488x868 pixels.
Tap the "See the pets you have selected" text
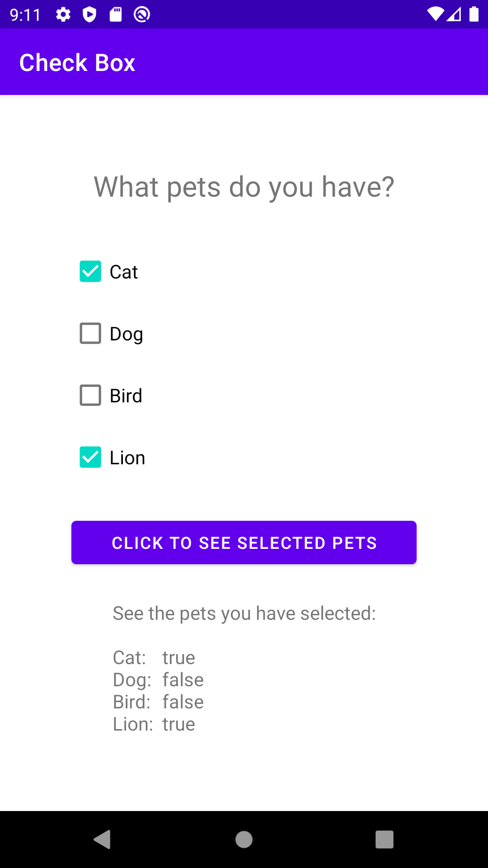(244, 613)
